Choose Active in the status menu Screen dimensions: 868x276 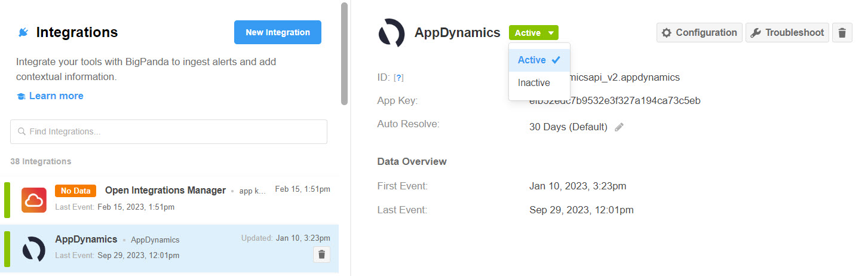click(539, 60)
